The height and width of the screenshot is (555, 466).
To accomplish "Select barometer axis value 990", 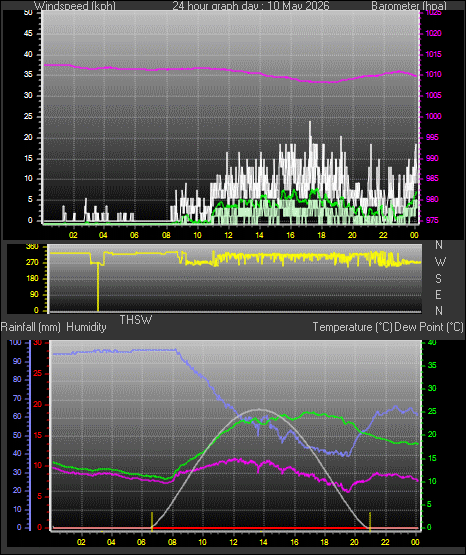I will pos(432,158).
